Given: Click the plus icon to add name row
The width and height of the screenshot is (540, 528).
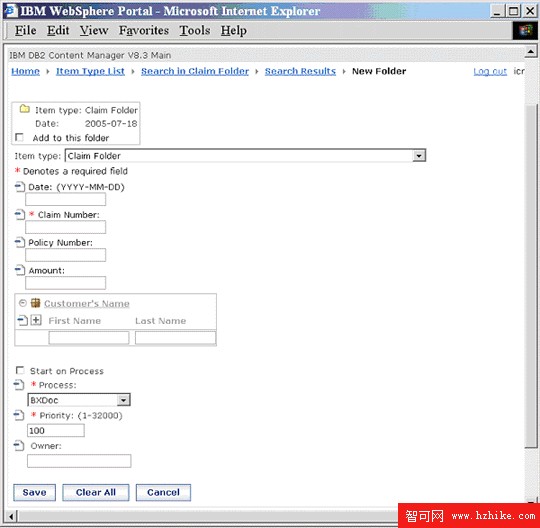Looking at the screenshot, I should pos(36,320).
